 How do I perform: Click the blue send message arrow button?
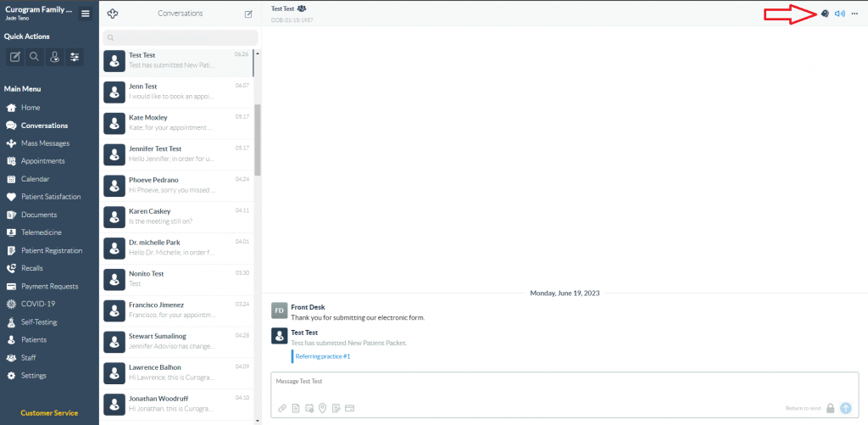[845, 408]
